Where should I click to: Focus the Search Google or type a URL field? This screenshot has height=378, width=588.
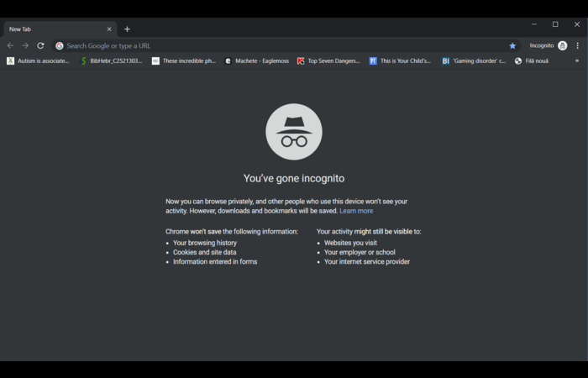(x=285, y=45)
